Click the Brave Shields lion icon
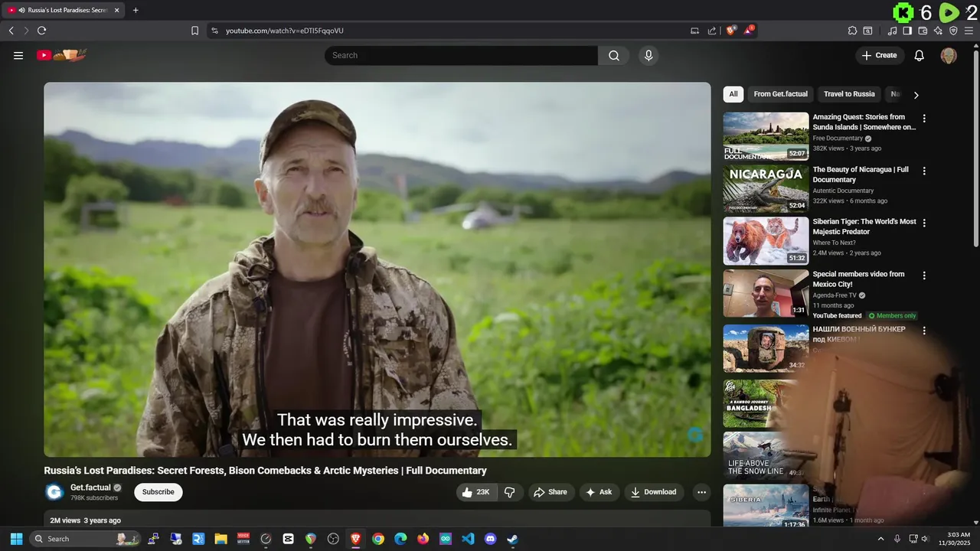The height and width of the screenshot is (551, 980). click(731, 31)
